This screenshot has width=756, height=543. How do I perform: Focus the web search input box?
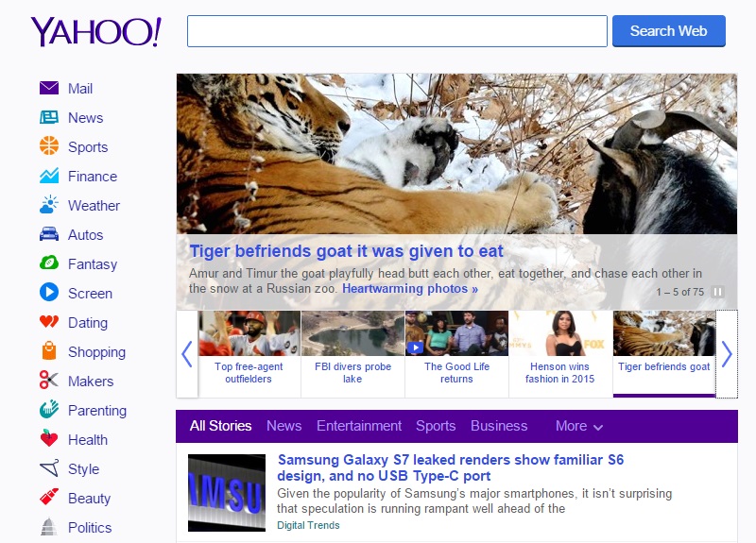(x=397, y=31)
